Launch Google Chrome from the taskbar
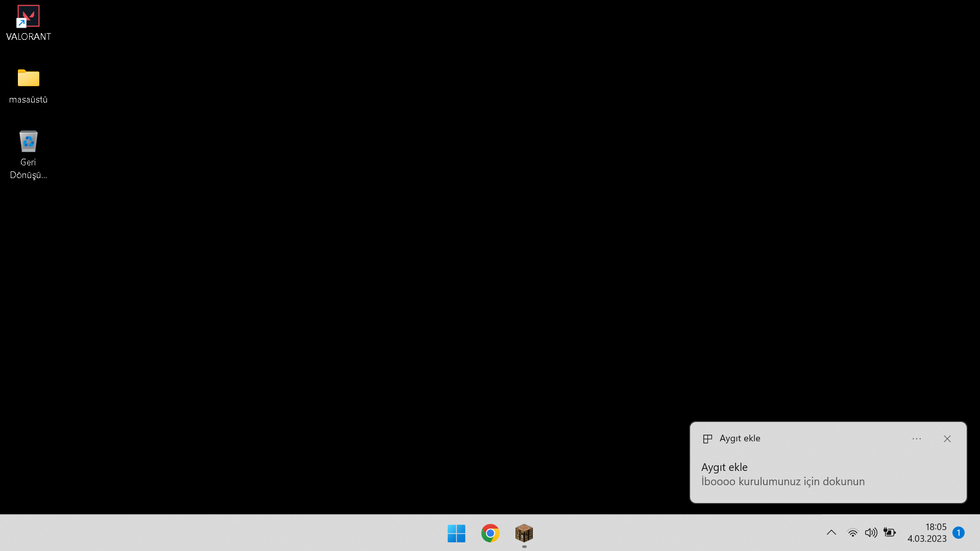Viewport: 980px width, 551px height. (x=490, y=533)
